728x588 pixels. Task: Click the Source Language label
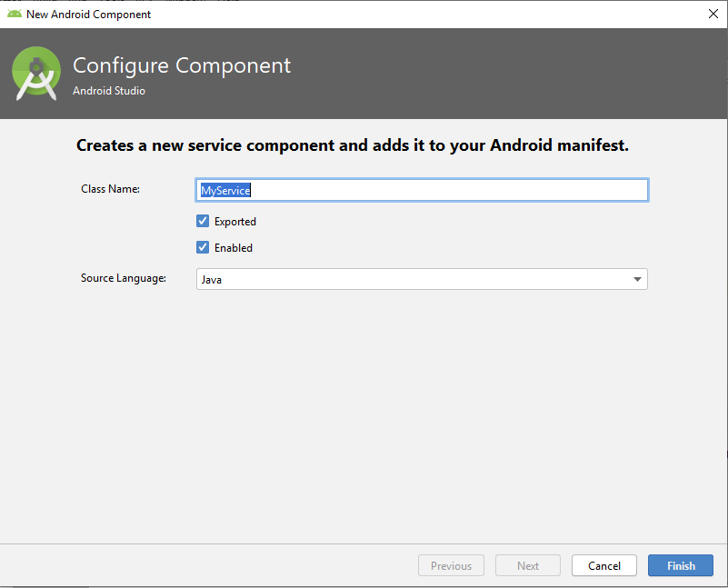(x=124, y=278)
